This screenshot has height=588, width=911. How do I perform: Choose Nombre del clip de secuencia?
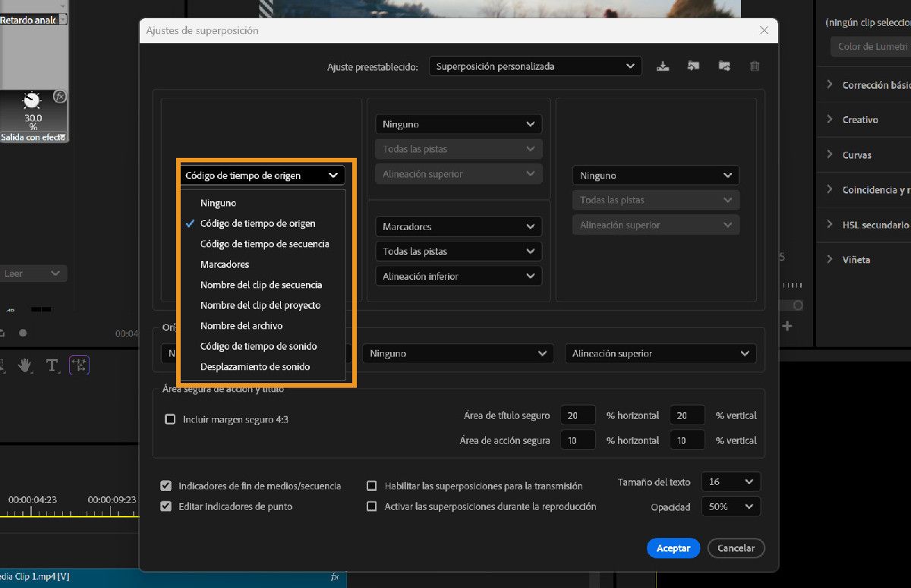(x=262, y=285)
